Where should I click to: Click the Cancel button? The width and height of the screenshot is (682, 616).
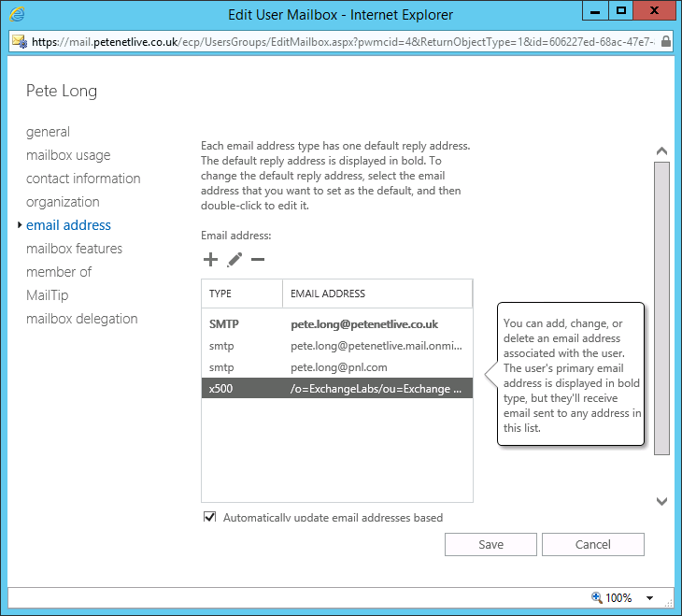593,544
